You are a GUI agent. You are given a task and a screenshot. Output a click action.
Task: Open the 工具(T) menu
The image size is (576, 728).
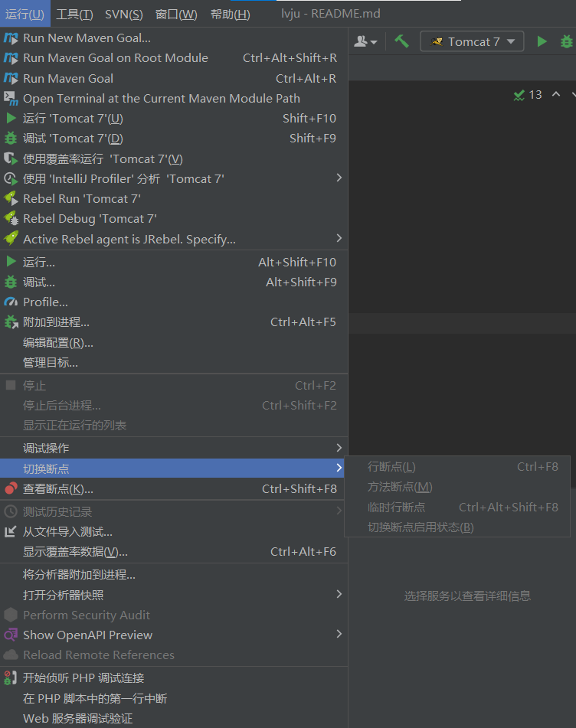click(75, 14)
